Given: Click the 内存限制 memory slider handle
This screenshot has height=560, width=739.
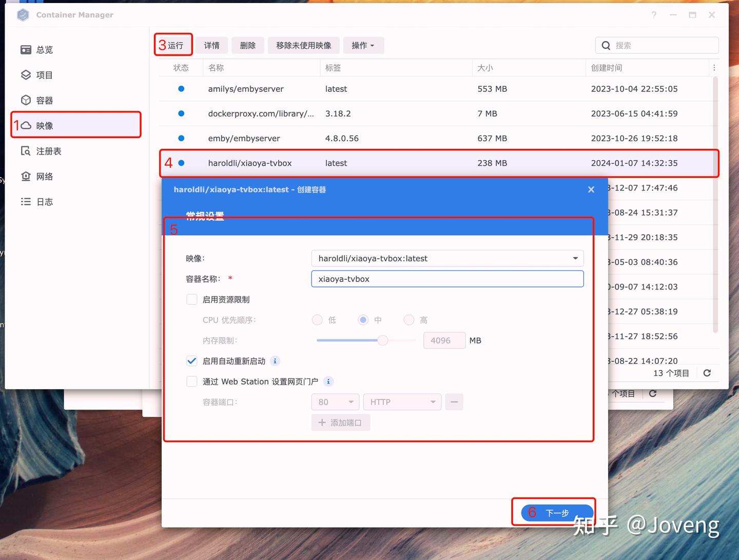Looking at the screenshot, I should click(x=383, y=340).
